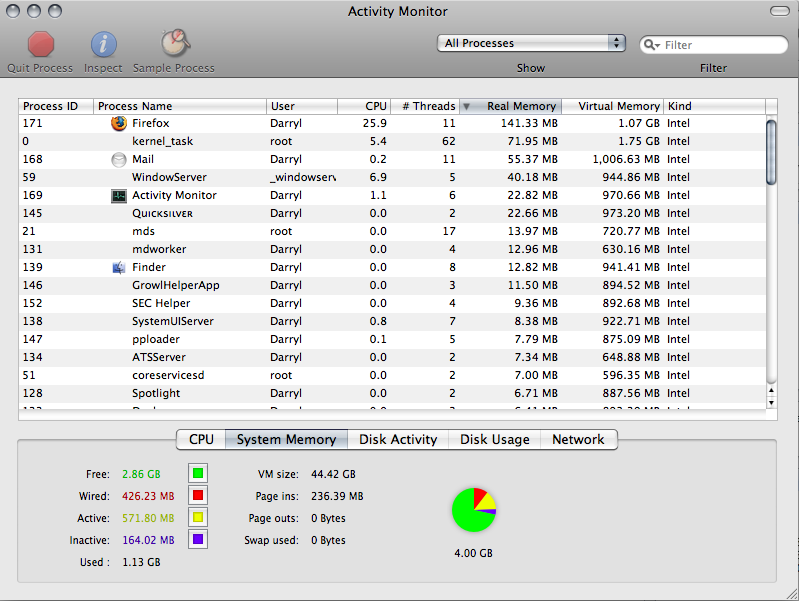Click the search magnifier in Filter field

651,45
